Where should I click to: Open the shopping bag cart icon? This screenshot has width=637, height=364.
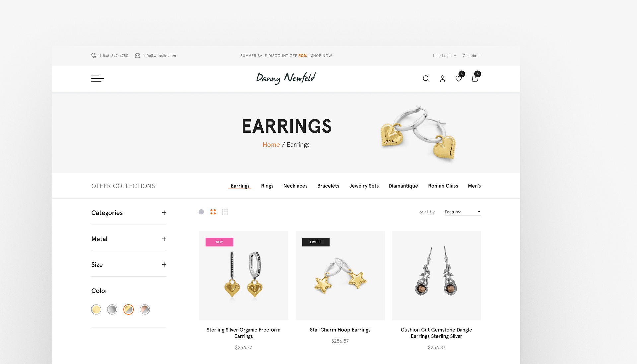[x=475, y=79]
